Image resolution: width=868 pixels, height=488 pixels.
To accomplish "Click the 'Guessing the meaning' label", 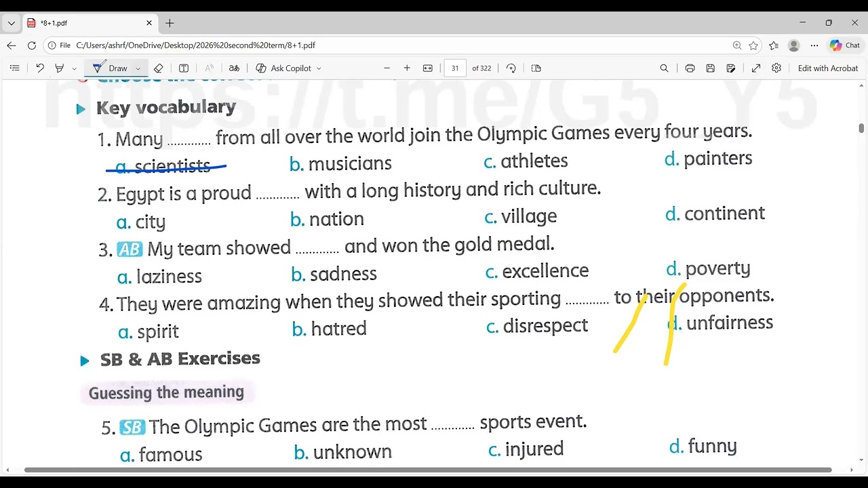I will (166, 392).
